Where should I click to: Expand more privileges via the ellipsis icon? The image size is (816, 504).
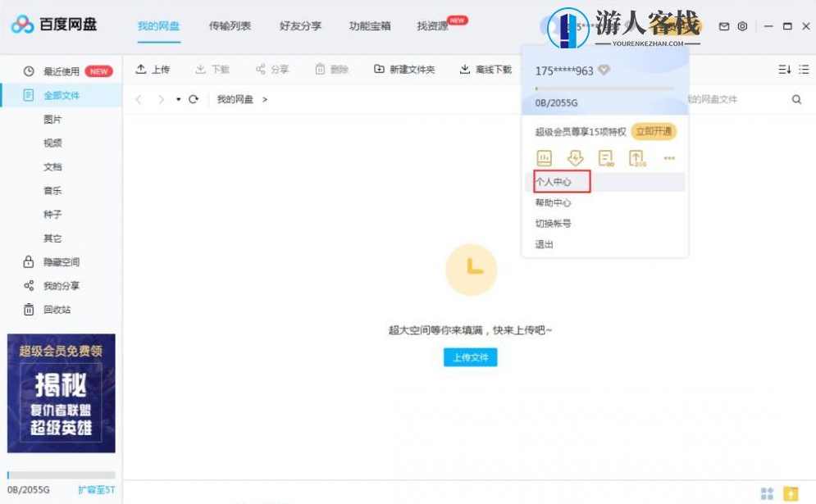[x=669, y=158]
